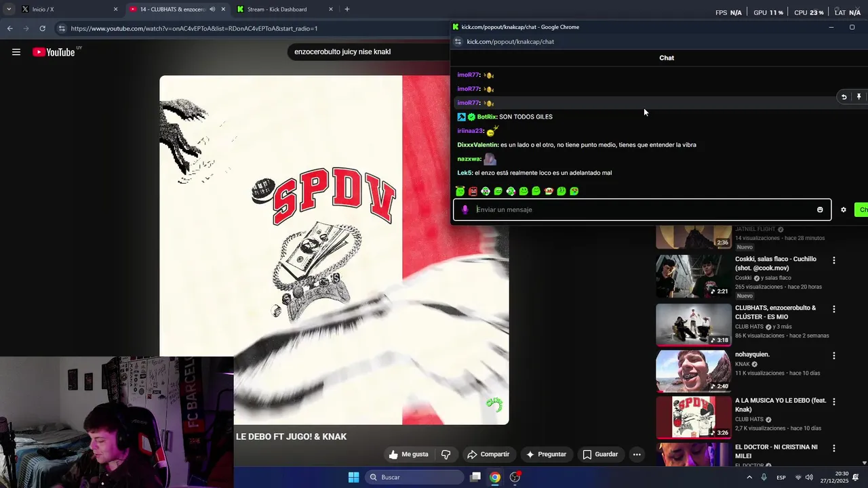Open Kick chat settings gear

pos(844,209)
